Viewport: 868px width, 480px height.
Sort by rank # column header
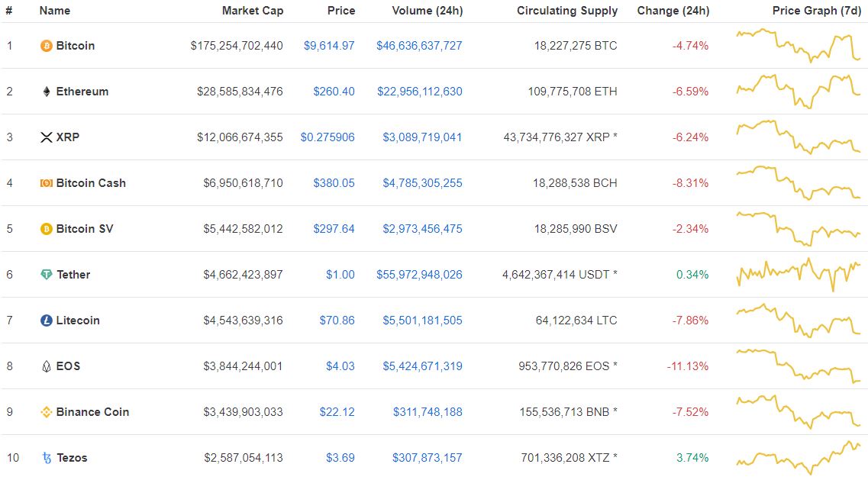[9, 11]
